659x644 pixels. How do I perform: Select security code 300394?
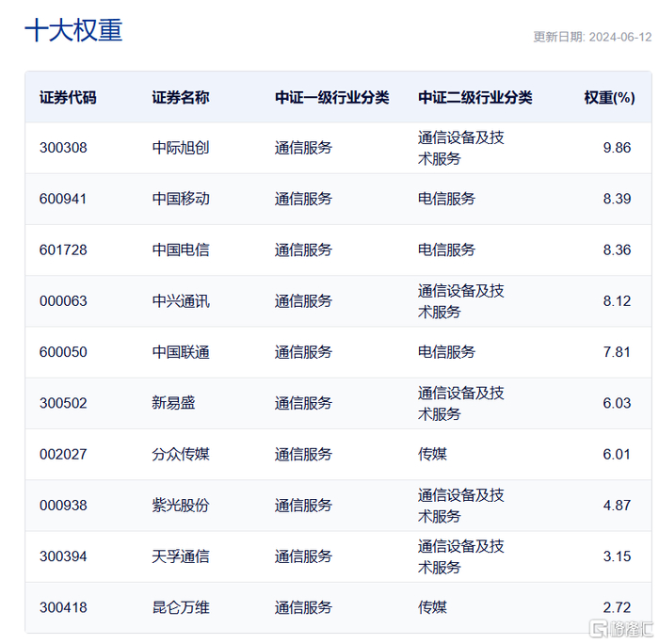tap(63, 556)
